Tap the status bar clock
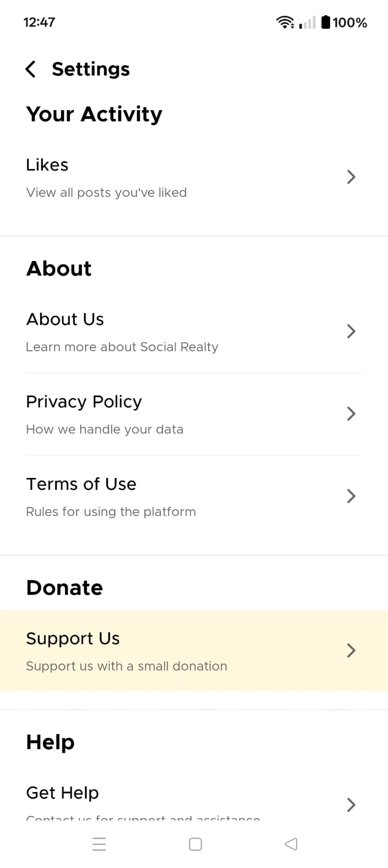Viewport: 388px width, 868px height. (x=39, y=22)
